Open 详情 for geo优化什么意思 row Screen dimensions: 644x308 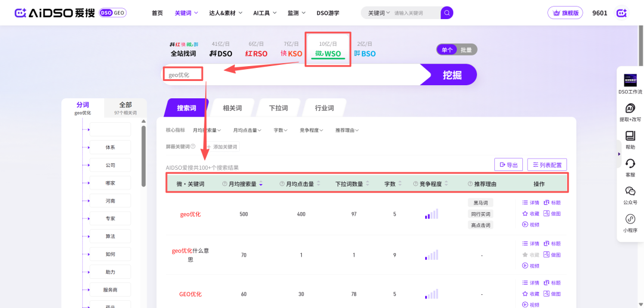(531, 244)
